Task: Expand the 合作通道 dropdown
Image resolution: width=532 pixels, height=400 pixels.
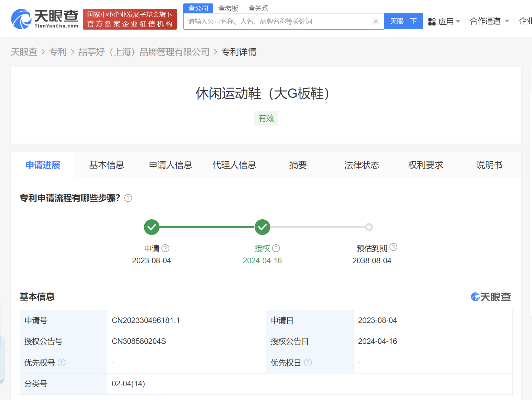Action: (489, 21)
